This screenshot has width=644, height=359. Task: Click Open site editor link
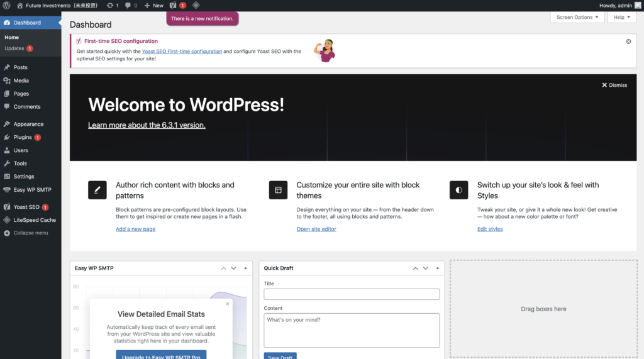point(316,229)
